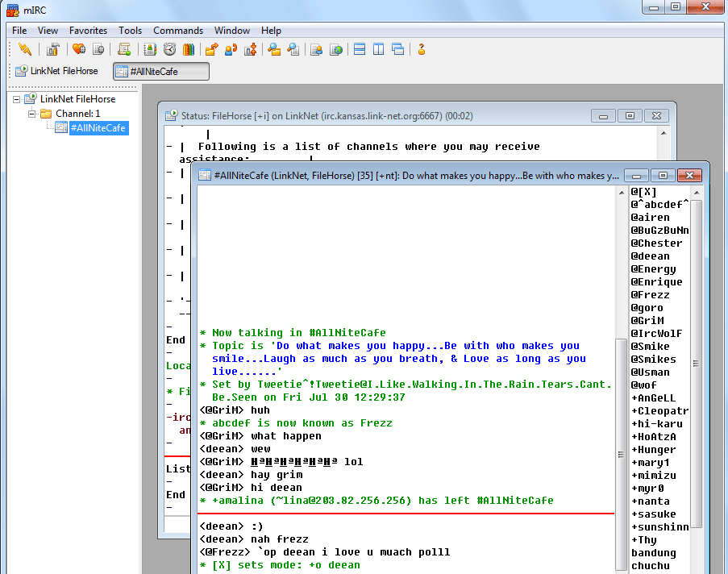Screen dimensions: 728x574
Task: Open Log Files magnifier document icon
Action: coord(293,49)
